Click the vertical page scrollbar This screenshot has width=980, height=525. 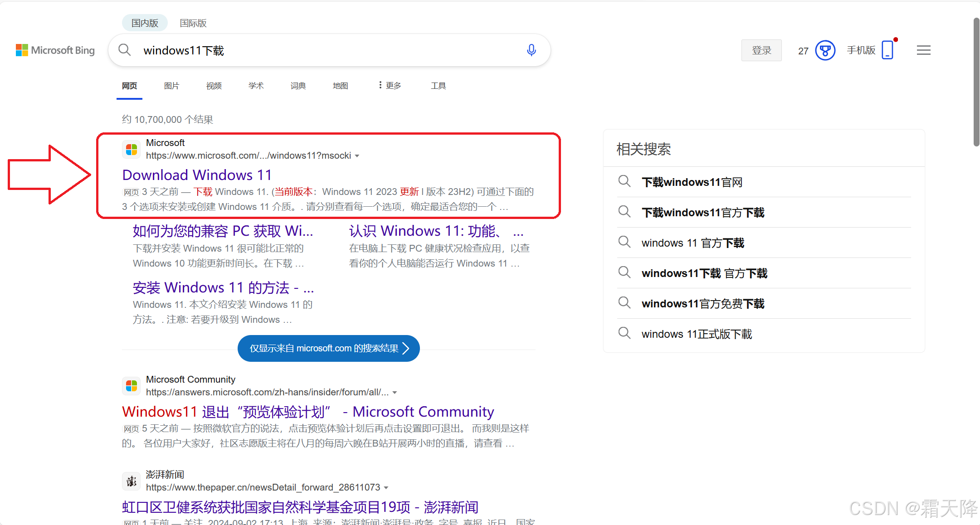click(x=976, y=82)
